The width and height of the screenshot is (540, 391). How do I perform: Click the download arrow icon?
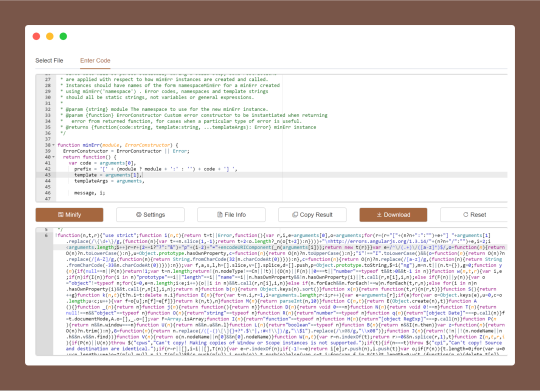tap(379, 215)
